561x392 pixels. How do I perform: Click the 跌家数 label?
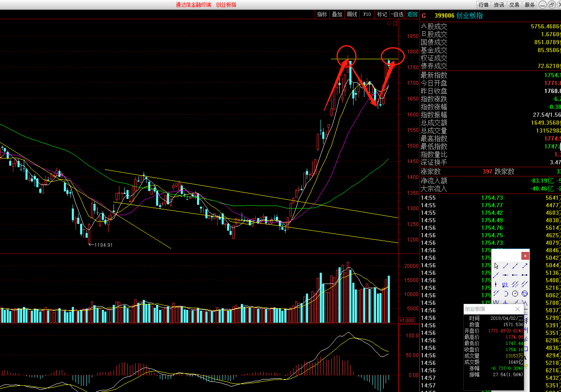coord(505,171)
